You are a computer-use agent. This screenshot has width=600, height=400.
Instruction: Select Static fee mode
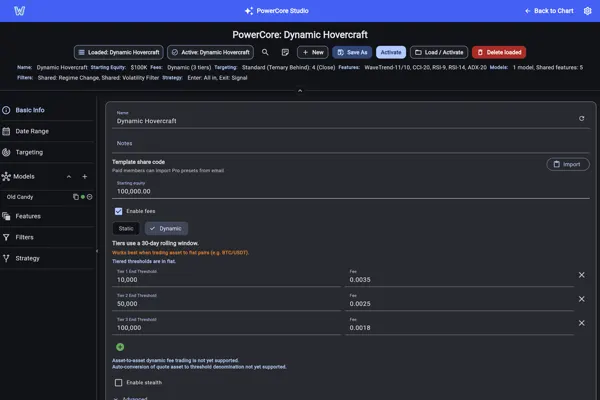click(x=126, y=229)
